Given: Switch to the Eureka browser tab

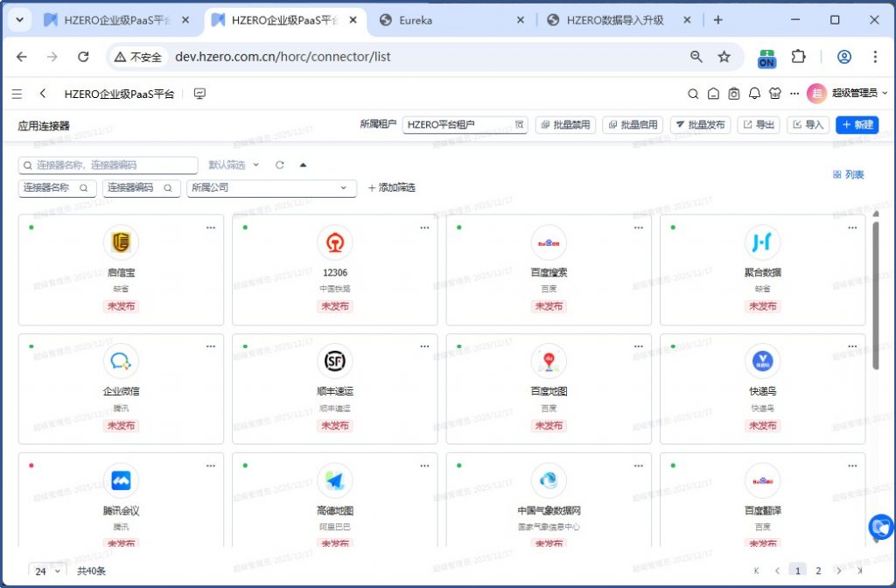Looking at the screenshot, I should click(453, 20).
